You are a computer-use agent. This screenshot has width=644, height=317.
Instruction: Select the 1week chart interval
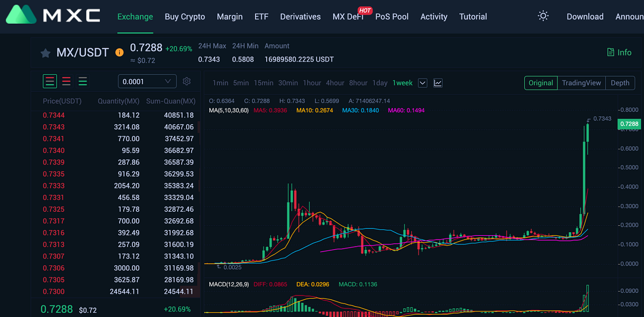tap(402, 83)
